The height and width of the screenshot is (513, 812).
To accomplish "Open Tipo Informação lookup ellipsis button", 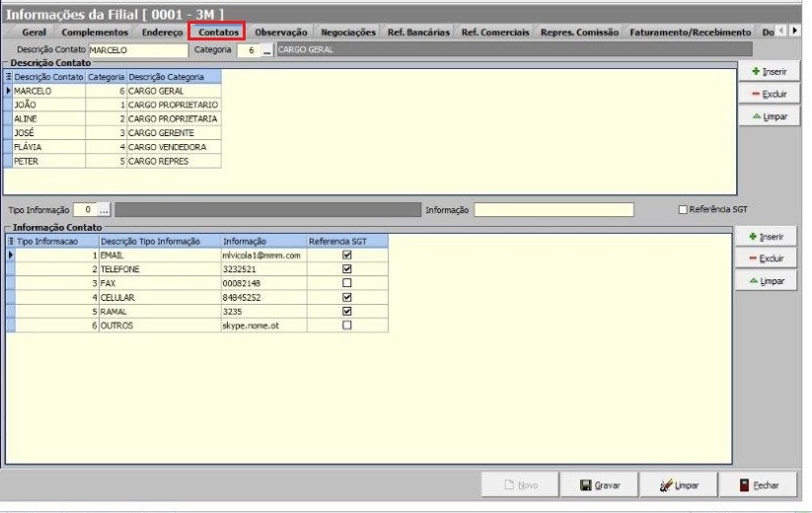I will [x=104, y=209].
